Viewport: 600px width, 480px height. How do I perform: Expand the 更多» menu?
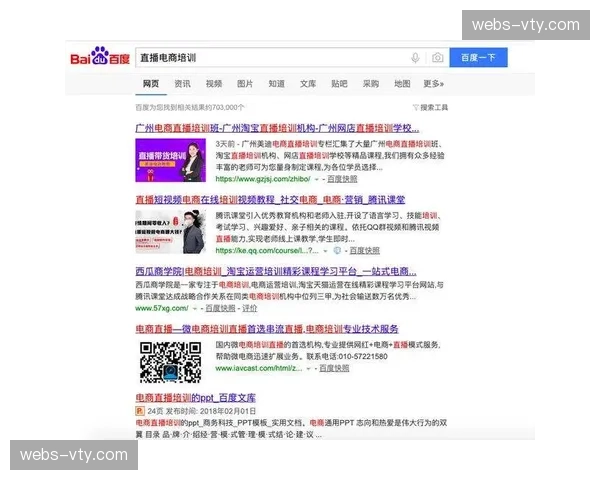coord(434,83)
